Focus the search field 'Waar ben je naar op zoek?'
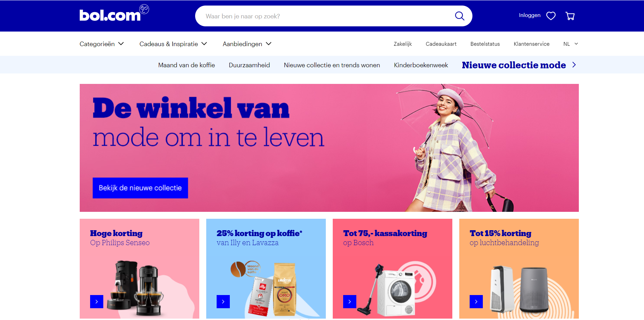The image size is (644, 320). 326,16
